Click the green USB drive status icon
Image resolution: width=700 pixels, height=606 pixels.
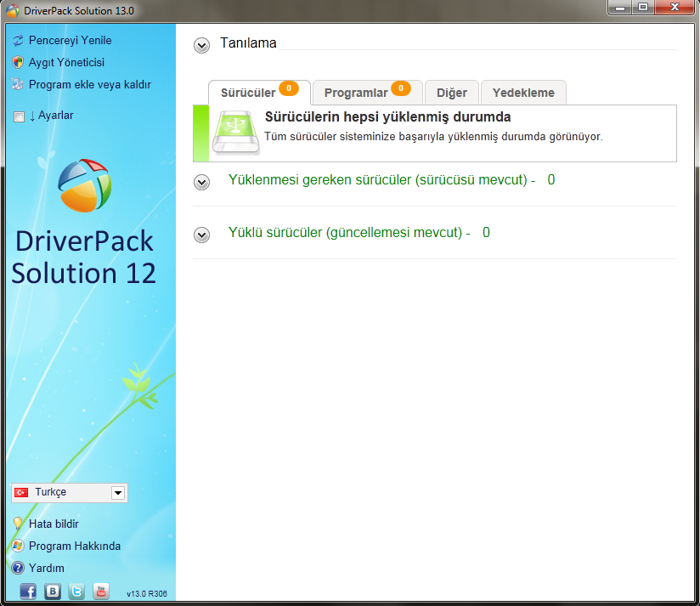[235, 133]
